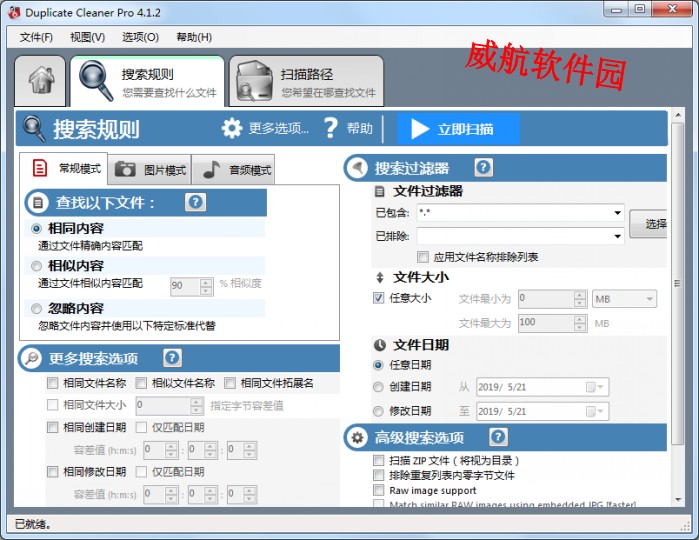Enable 排除重复列表内零字节文件 checkbox
The width and height of the screenshot is (699, 540).
[x=378, y=475]
